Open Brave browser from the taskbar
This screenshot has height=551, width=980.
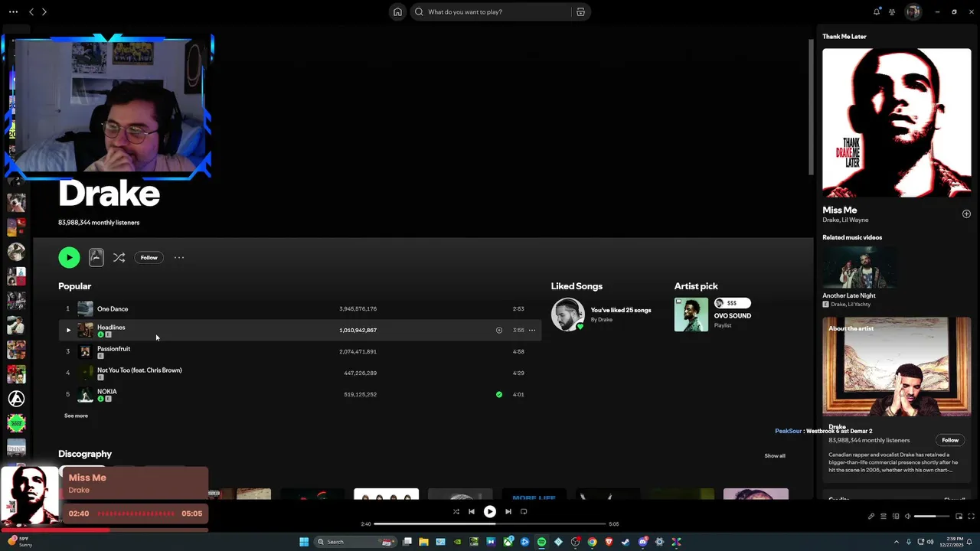(x=609, y=542)
